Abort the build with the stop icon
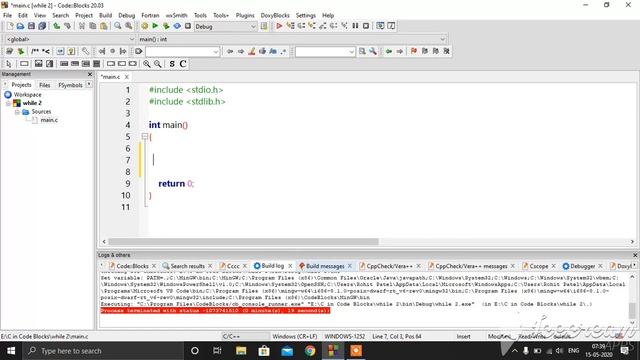Screen dimensions: 640x360 point(188,26)
